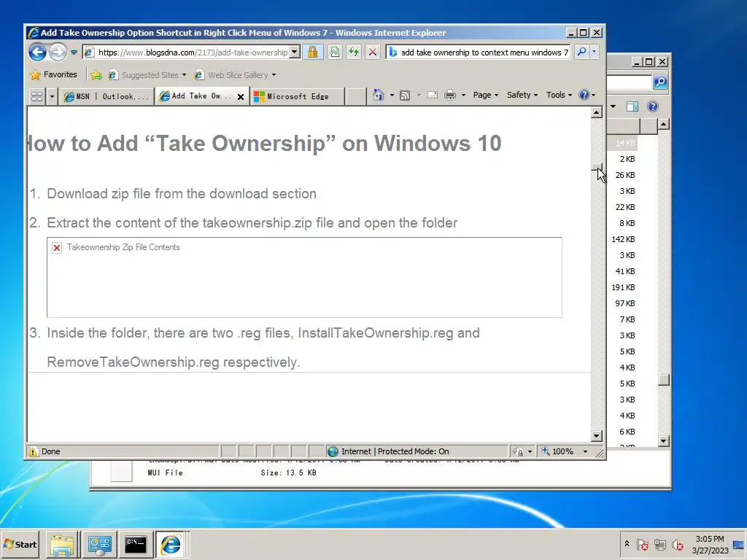Open the Favorites star button

click(53, 75)
